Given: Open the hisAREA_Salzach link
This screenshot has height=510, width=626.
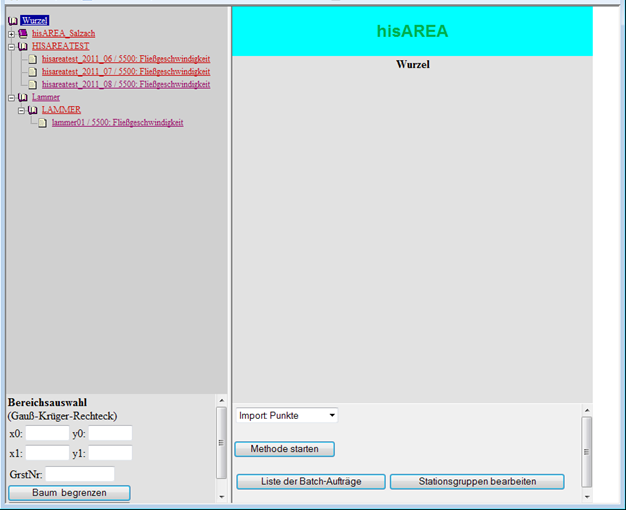Looking at the screenshot, I should (x=63, y=33).
